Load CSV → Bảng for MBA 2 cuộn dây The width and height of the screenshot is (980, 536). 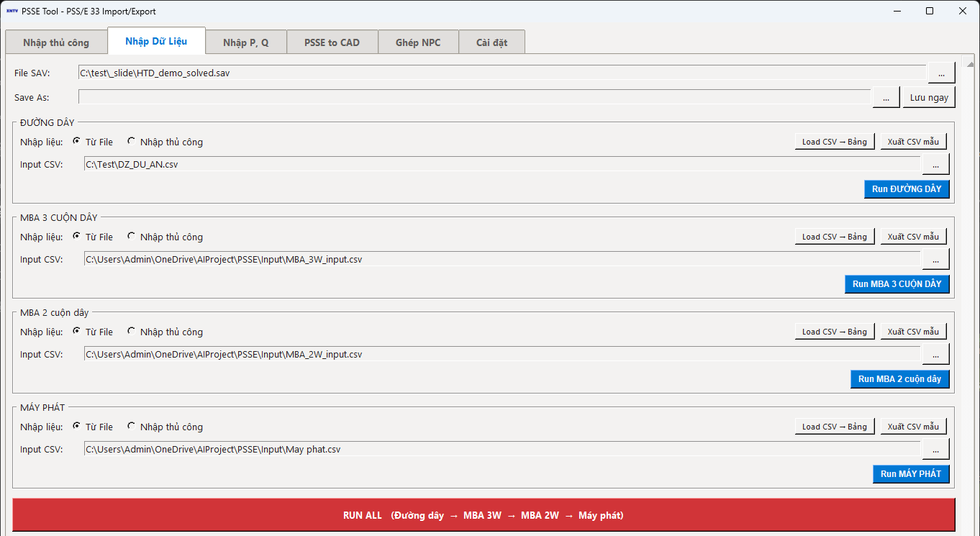[835, 332]
